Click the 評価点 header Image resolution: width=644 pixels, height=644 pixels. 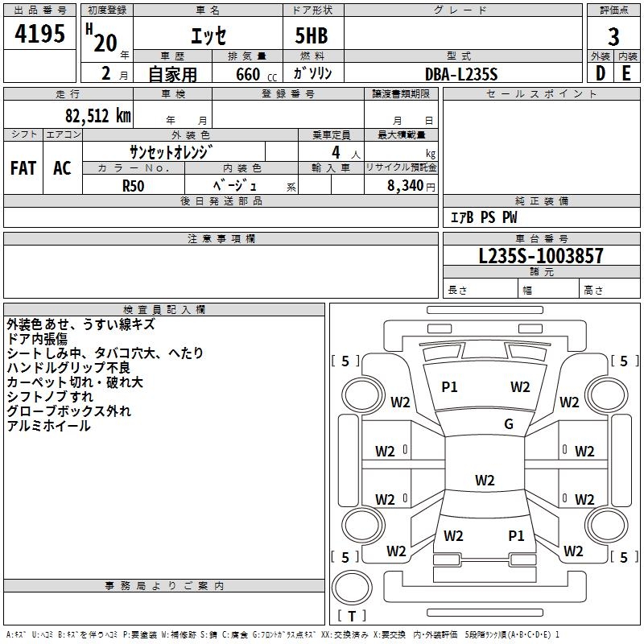[613, 10]
